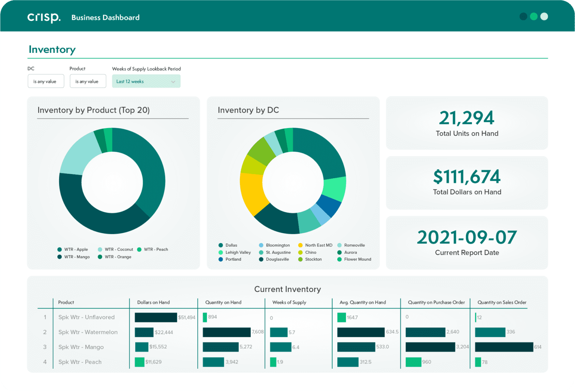575x392 pixels.
Task: Click the dark teal dot in header
Action: pyautogui.click(x=523, y=16)
